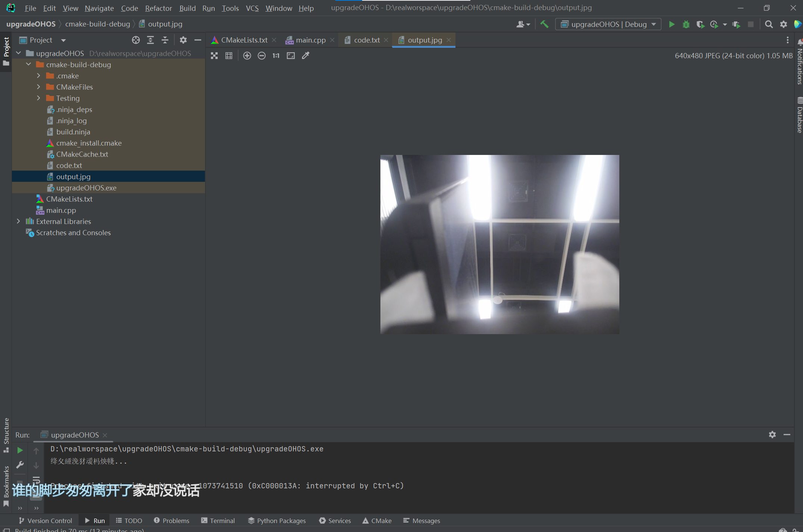
Task: Open Project panel options gear
Action: [x=183, y=40]
